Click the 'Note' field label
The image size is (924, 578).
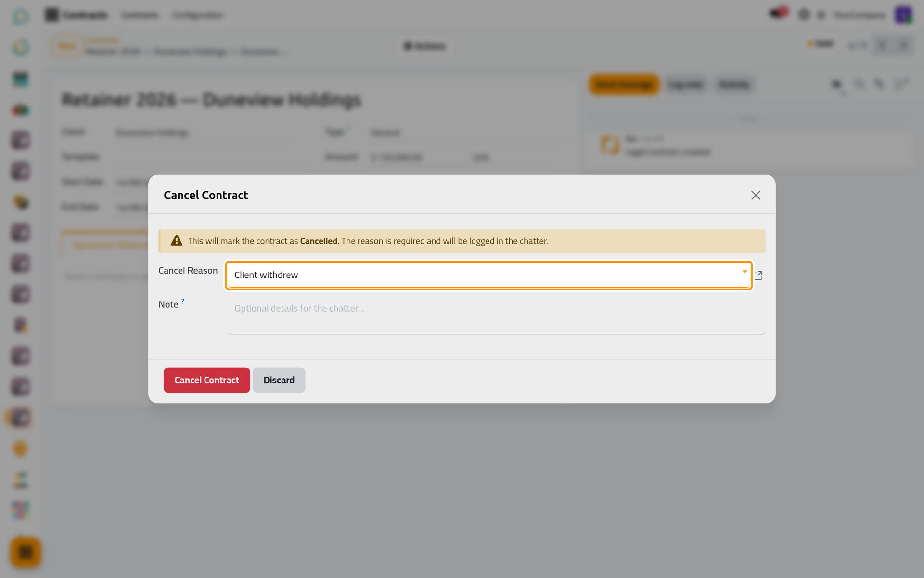[168, 304]
